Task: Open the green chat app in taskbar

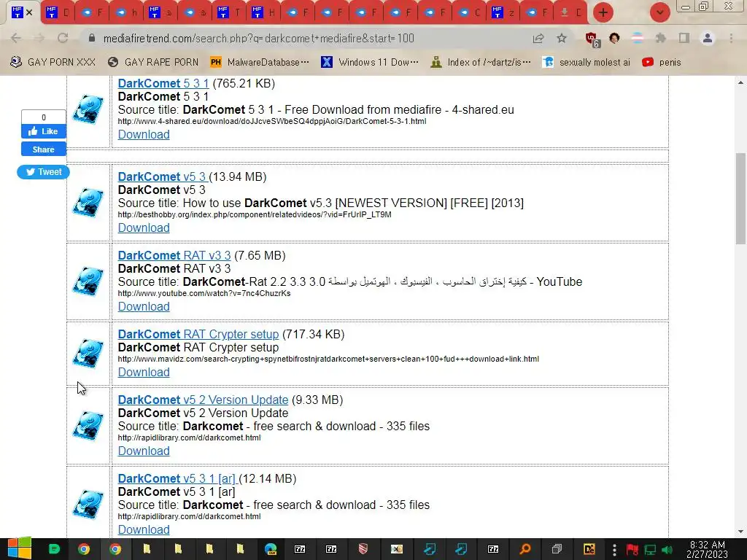Action: tap(54, 549)
